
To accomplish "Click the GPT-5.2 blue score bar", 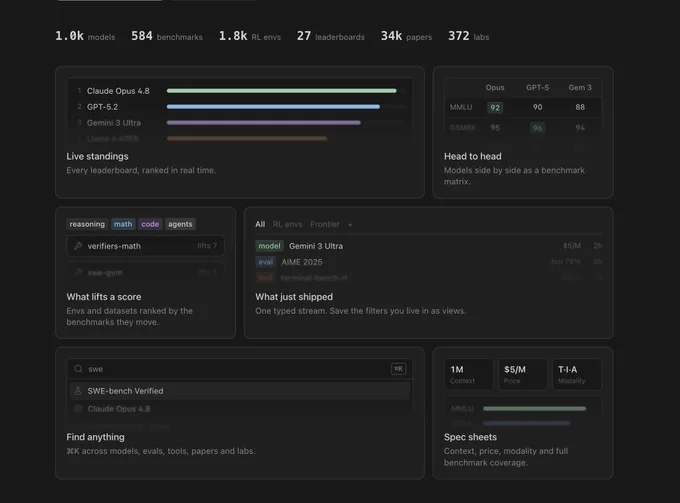I will (273, 107).
